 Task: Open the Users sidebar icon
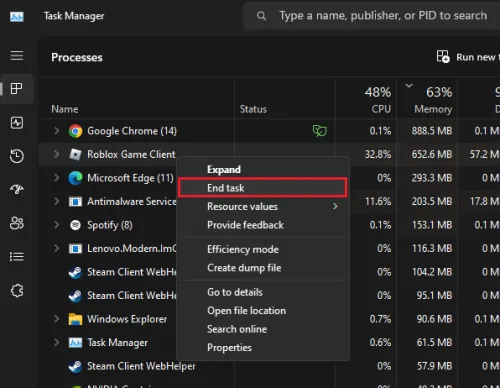click(x=17, y=223)
